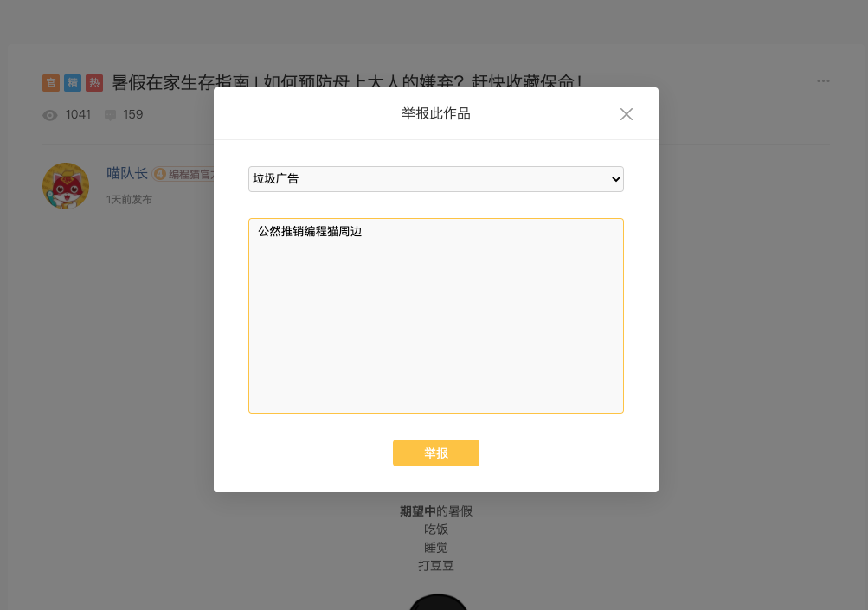868x610 pixels.
Task: Click the typed text 公然推销编程猫周边
Action: (310, 231)
